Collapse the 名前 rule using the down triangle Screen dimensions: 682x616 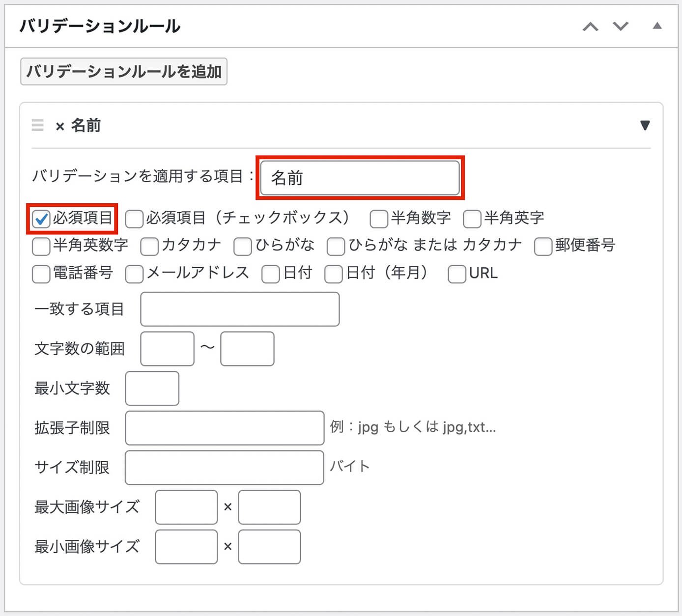pos(645,125)
